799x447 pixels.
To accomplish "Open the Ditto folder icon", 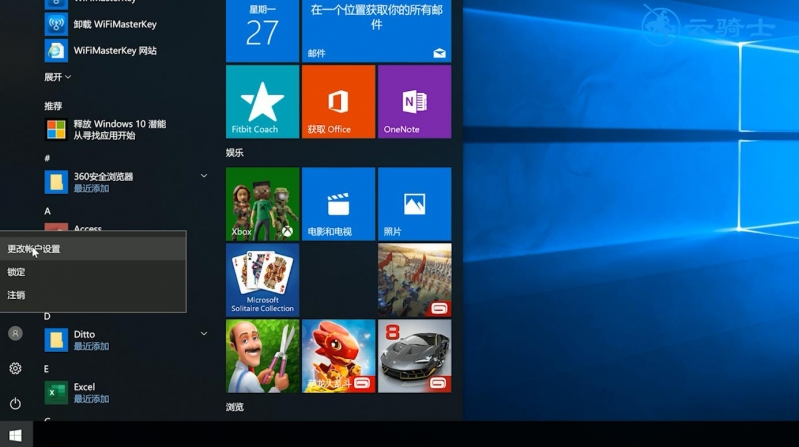I will click(x=56, y=340).
